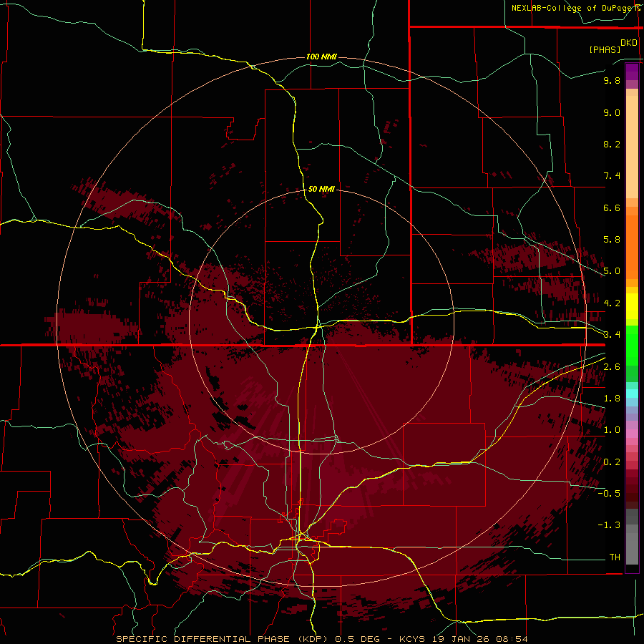Click the [PHAS] legend unit label
The height and width of the screenshot is (644, 644).
605,49
